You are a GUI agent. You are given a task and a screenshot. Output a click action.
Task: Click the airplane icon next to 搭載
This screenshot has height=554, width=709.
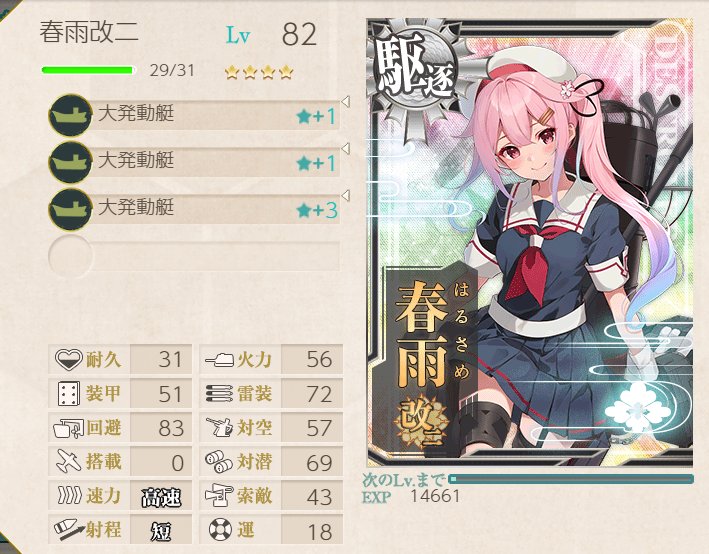pyautogui.click(x=69, y=461)
